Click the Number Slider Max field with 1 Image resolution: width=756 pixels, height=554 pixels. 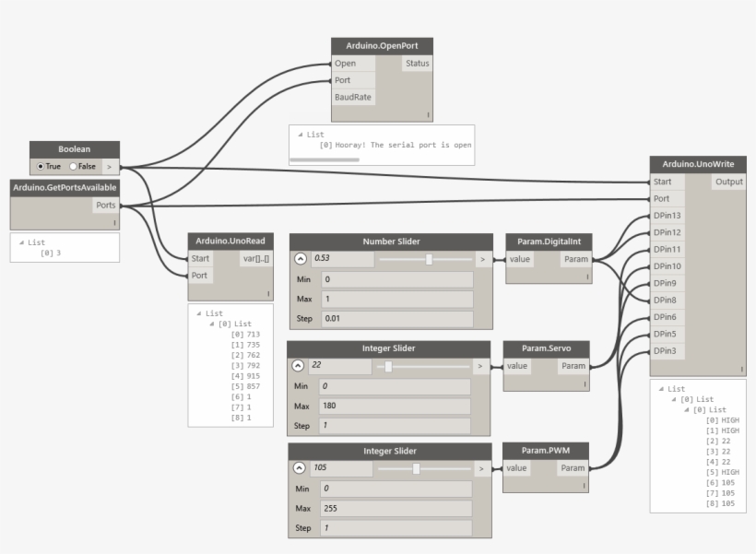pos(397,299)
